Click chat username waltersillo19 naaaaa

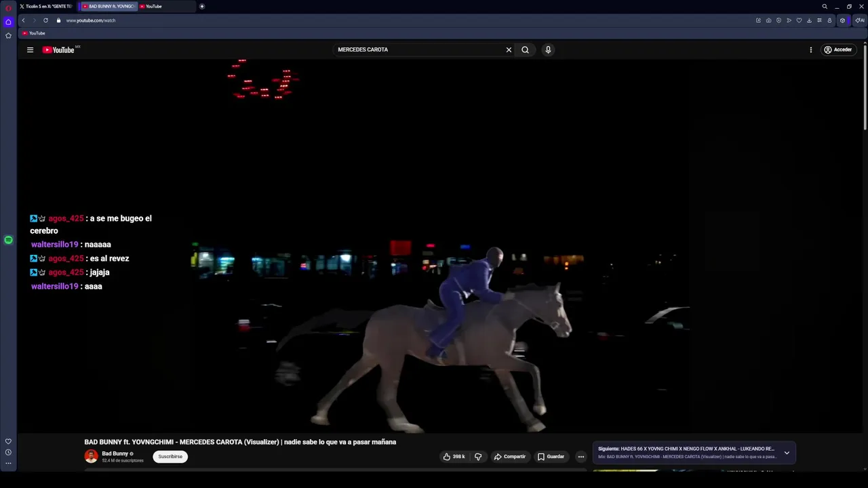(54, 245)
